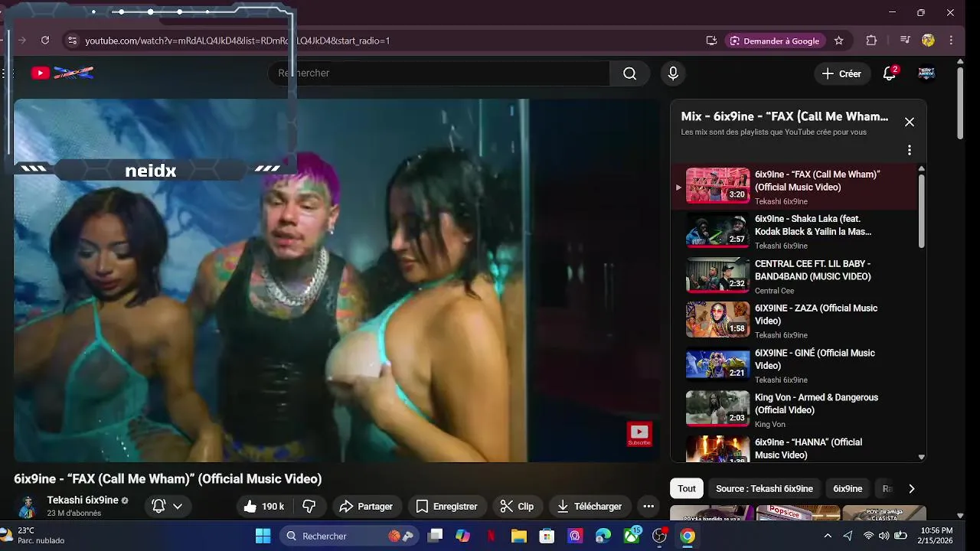This screenshot has width=980, height=551.
Task: Click Demander à Google button
Action: (x=775, y=41)
